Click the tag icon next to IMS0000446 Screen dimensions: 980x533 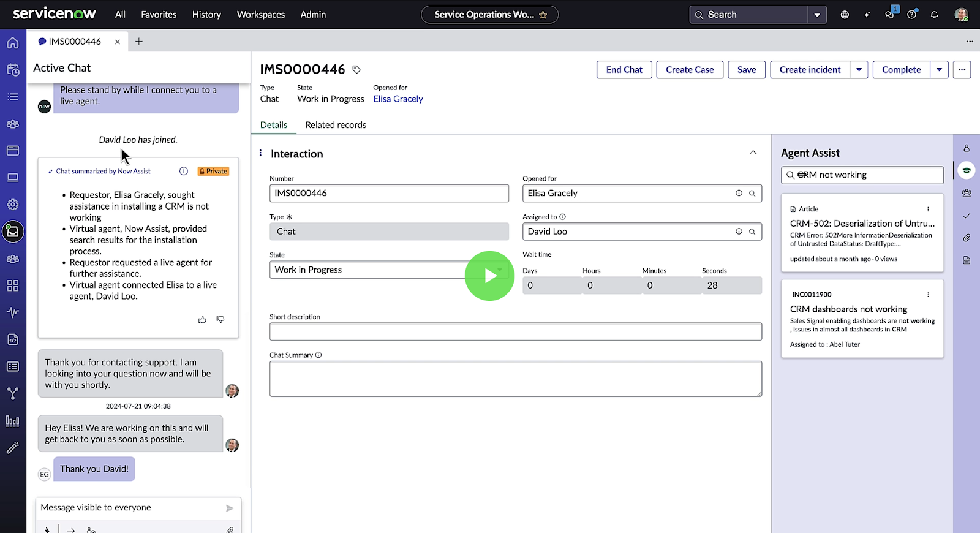(356, 70)
